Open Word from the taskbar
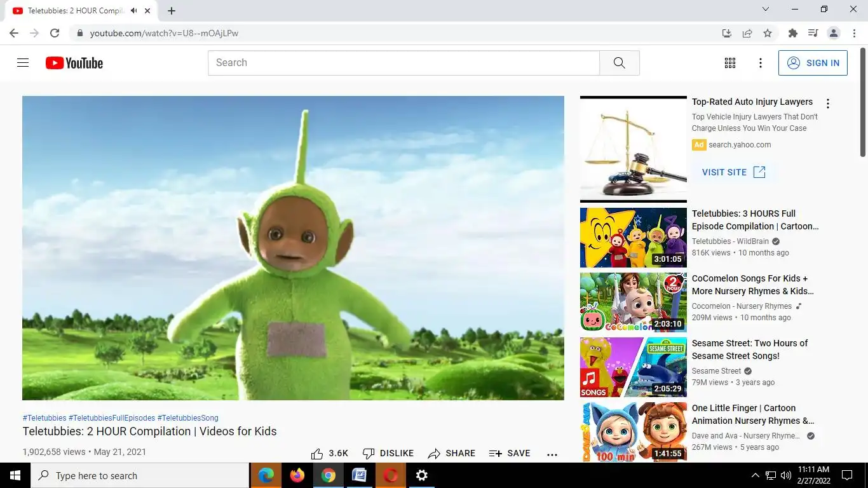The width and height of the screenshot is (868, 488). click(360, 475)
